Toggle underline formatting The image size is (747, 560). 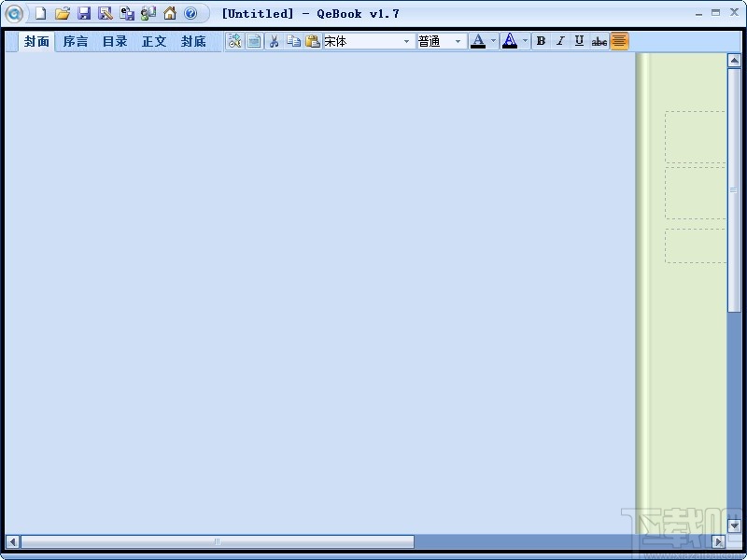pos(580,40)
